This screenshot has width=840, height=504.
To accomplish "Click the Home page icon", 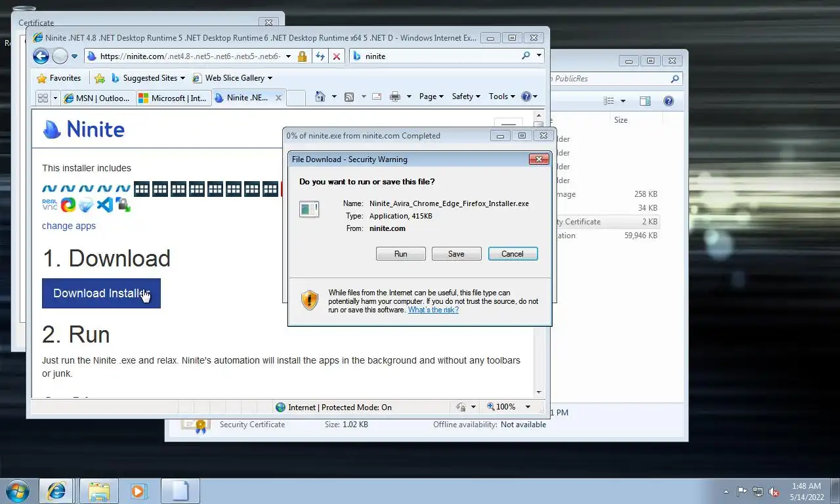I will (320, 96).
